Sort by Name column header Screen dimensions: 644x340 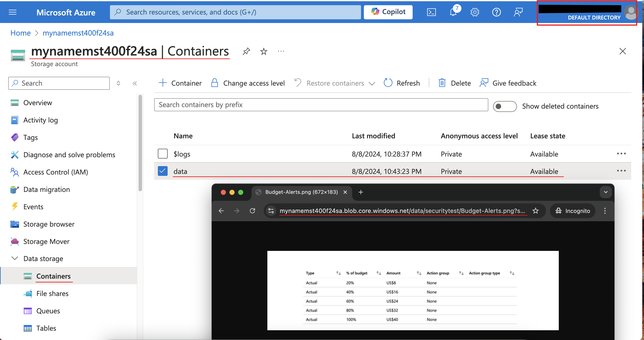(x=183, y=136)
